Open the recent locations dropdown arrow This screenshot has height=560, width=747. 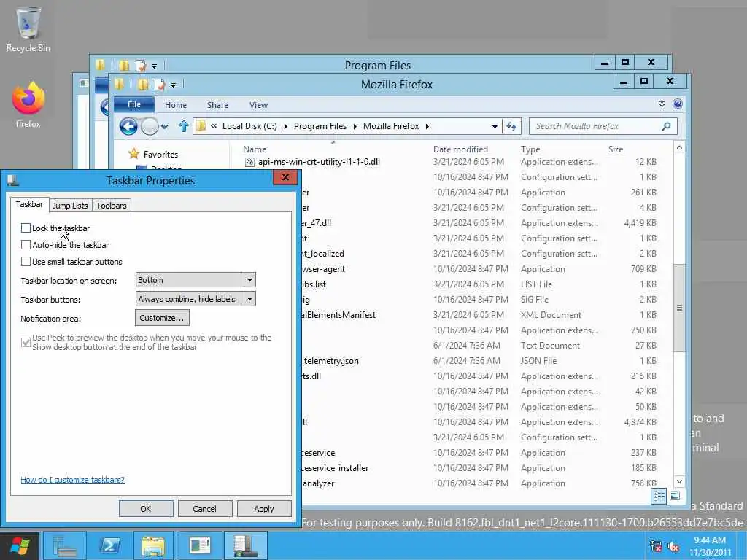(x=165, y=126)
